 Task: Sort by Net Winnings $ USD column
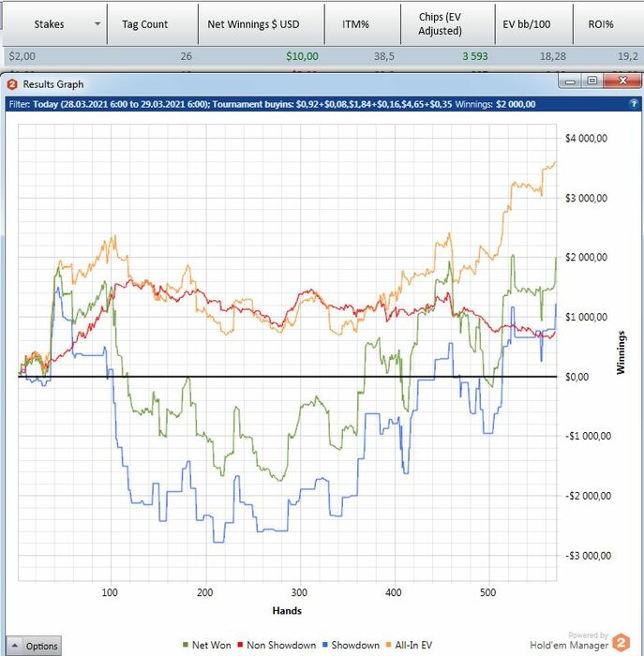coord(254,24)
